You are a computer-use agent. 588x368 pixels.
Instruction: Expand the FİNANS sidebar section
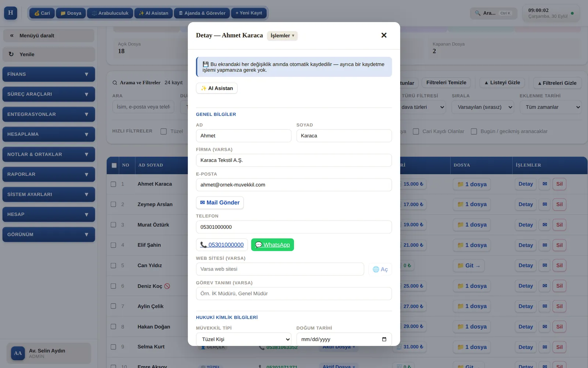tap(49, 74)
